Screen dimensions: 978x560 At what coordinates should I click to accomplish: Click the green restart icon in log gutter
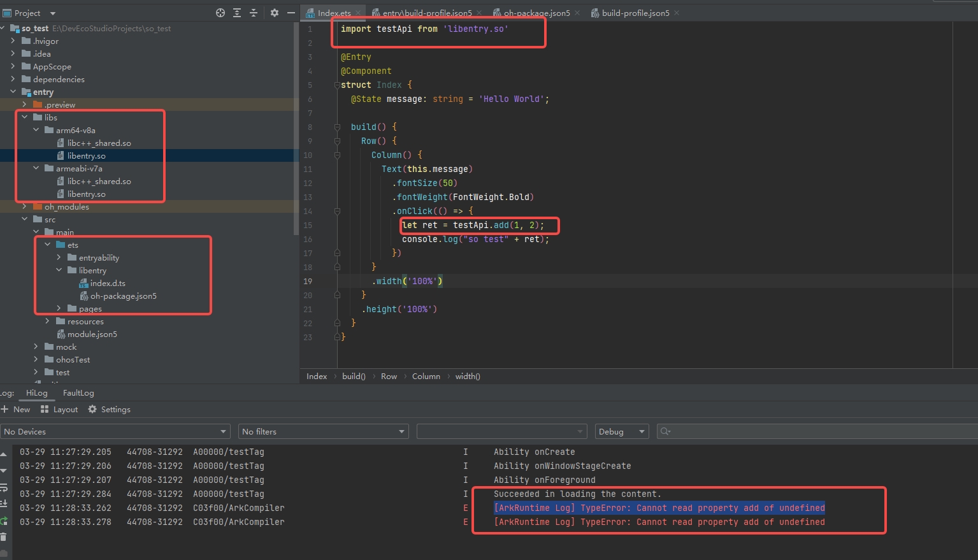click(4, 521)
